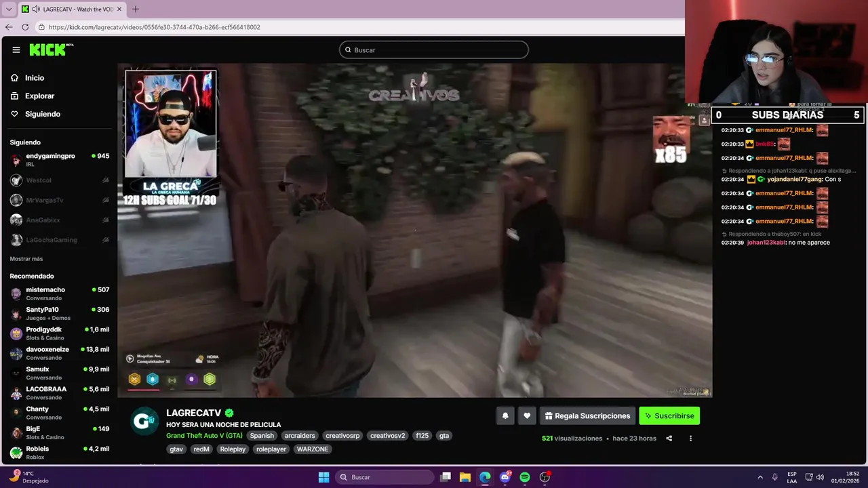The image size is (868, 488).
Task: Go back with the browser back arrow
Action: click(x=9, y=27)
